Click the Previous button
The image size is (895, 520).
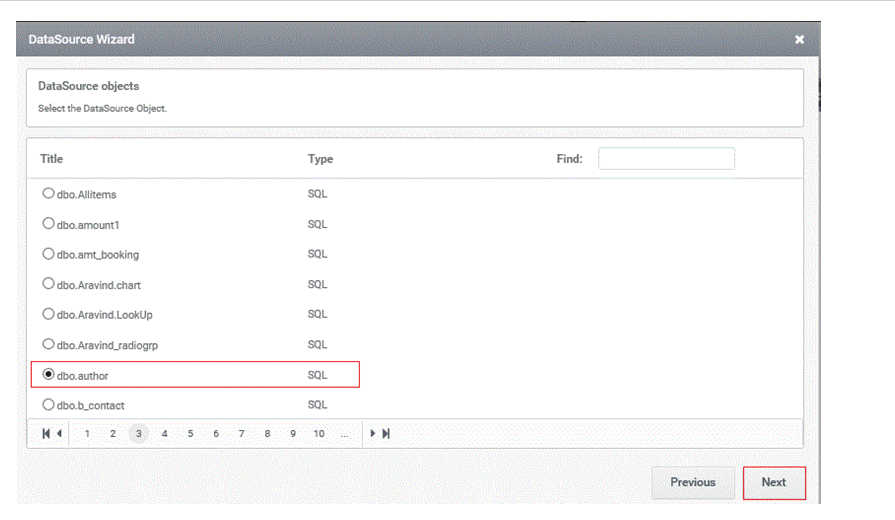(693, 482)
